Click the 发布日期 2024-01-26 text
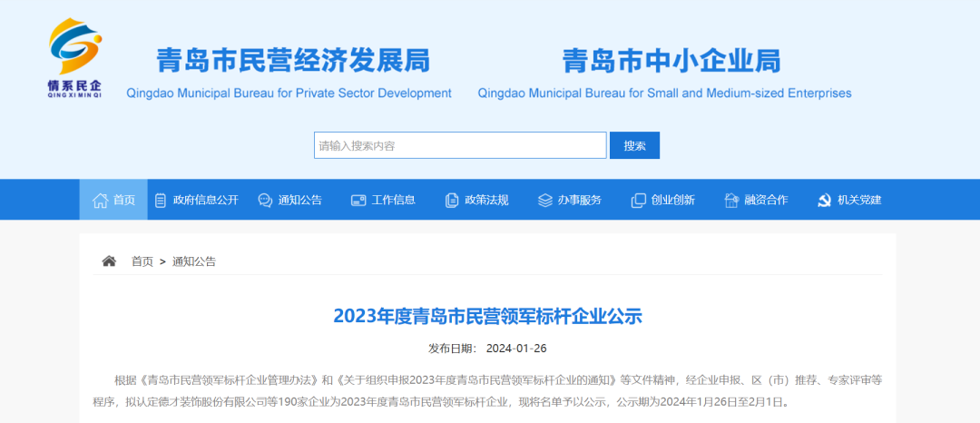 point(487,349)
